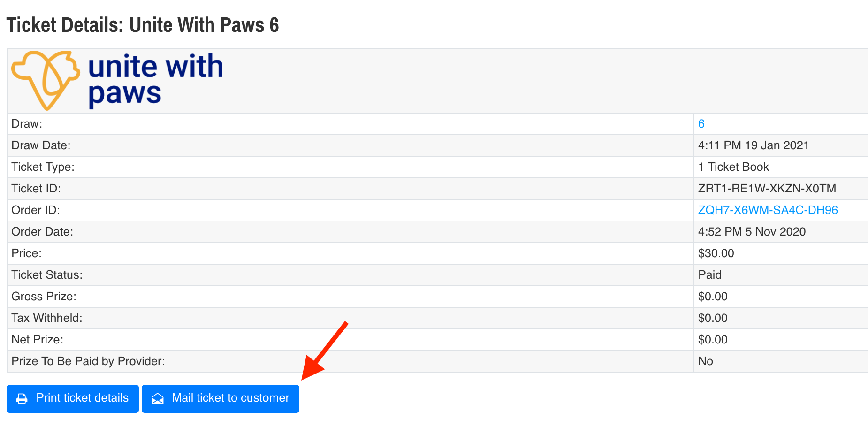Click the Tax Withheld amount
Screen dimensions: 868x427
coord(713,318)
